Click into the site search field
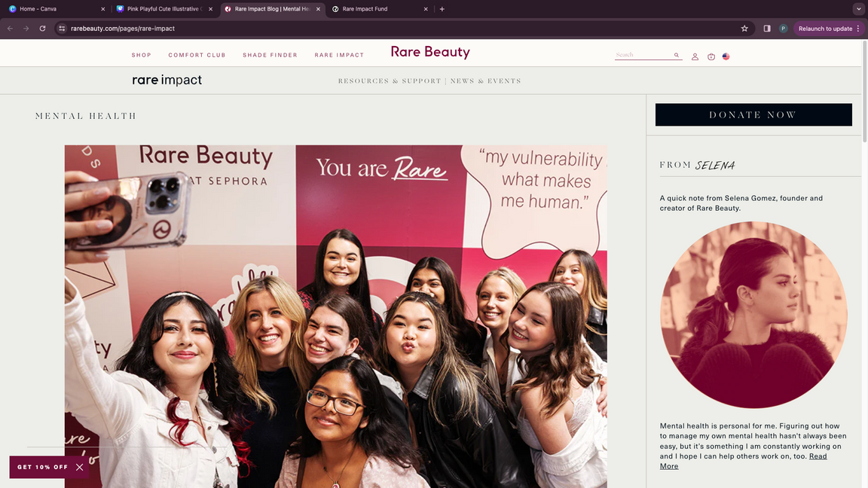Viewport: 868px width, 488px height. point(642,55)
